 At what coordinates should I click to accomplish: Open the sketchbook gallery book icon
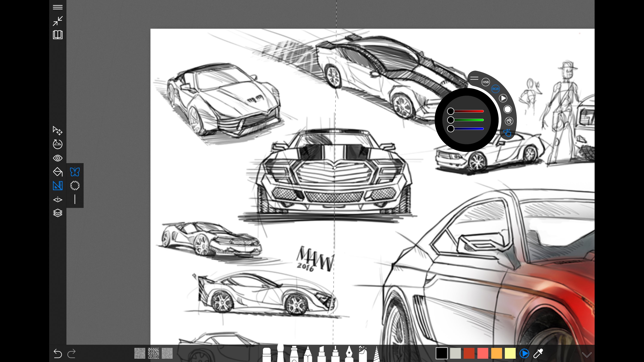point(58,35)
